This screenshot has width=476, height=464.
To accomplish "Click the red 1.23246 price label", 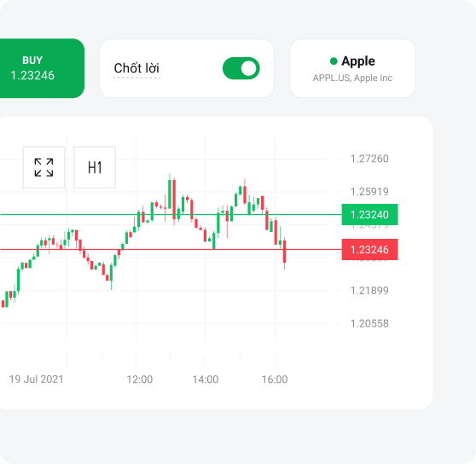I will pyautogui.click(x=369, y=249).
